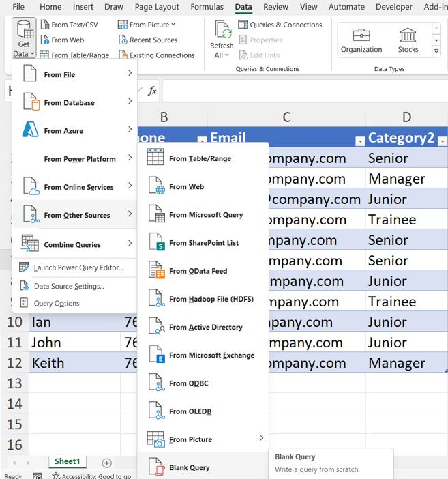Expand the Combine Queries submenu
The height and width of the screenshot is (479, 448).
(x=74, y=244)
